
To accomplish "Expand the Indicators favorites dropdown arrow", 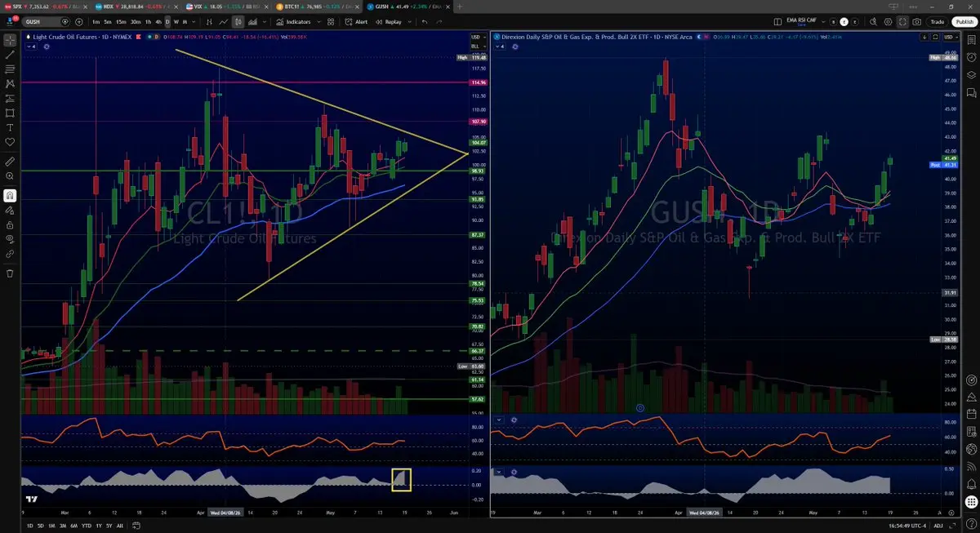I will 317,22.
